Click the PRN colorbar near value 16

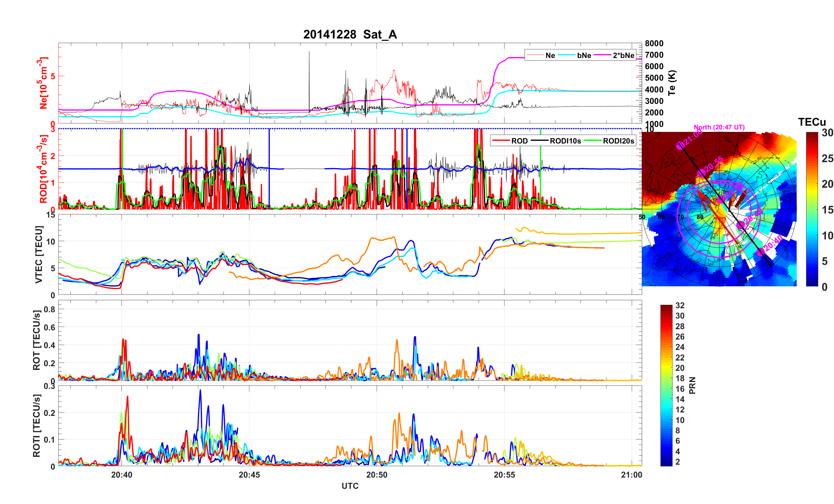pos(666,389)
